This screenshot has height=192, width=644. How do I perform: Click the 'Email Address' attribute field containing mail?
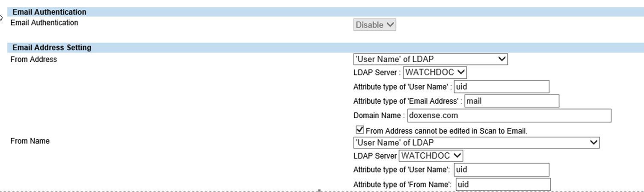(x=511, y=101)
